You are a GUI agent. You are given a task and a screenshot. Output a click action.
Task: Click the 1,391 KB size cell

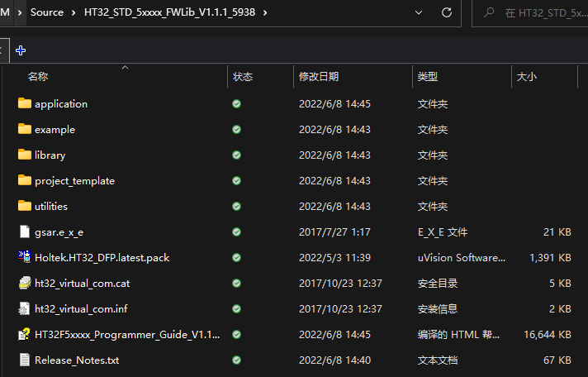click(x=550, y=258)
